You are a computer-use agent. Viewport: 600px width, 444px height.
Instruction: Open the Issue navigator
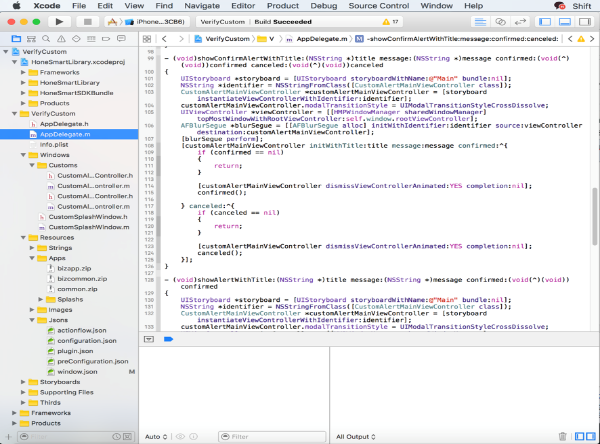61,39
